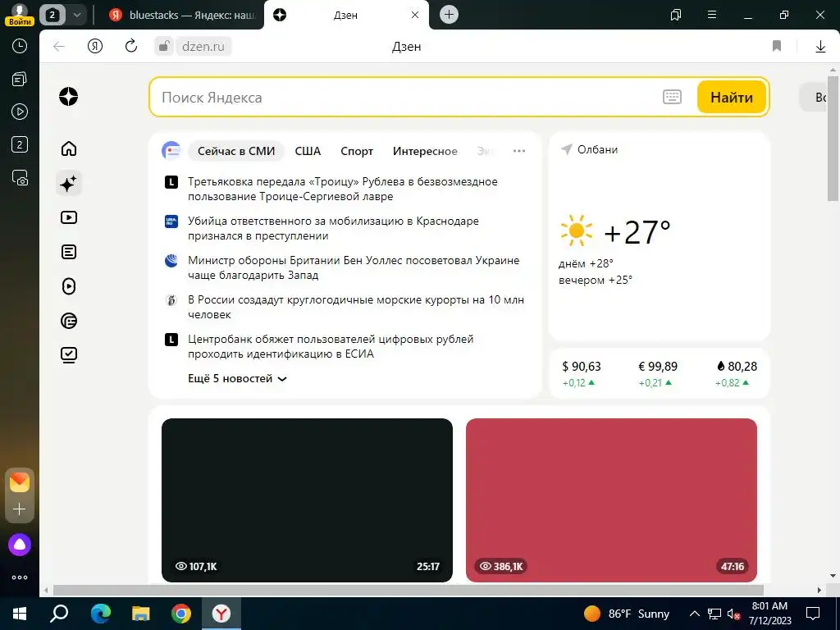Click the Найти search button
This screenshot has height=630, width=840.
(731, 97)
